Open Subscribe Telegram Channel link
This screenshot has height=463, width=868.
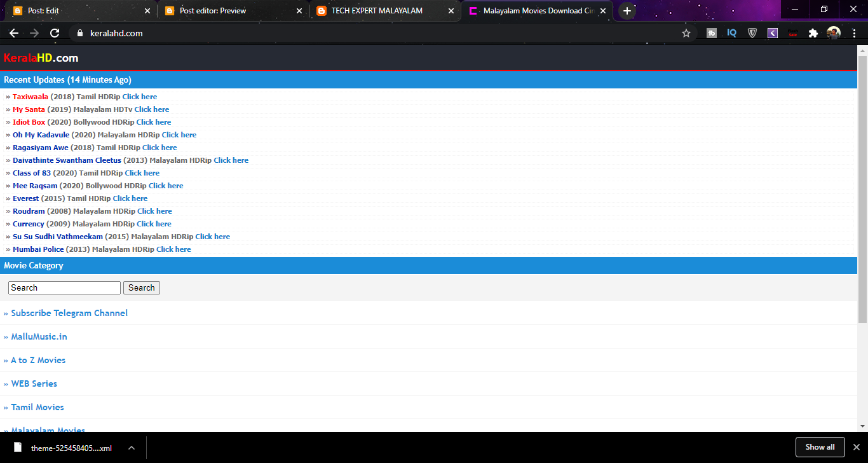(69, 313)
